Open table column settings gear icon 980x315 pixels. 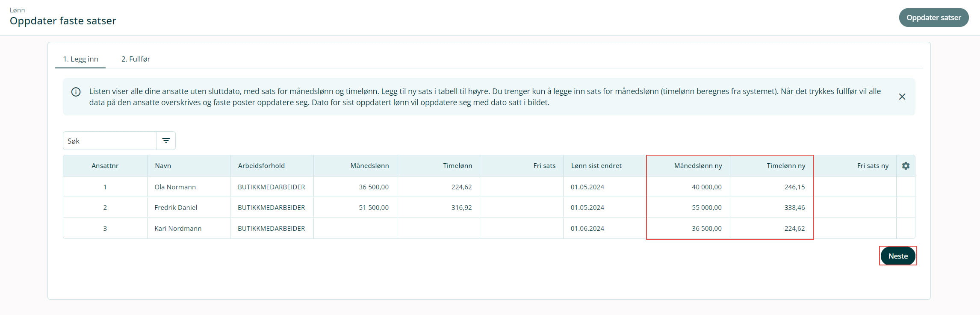905,166
